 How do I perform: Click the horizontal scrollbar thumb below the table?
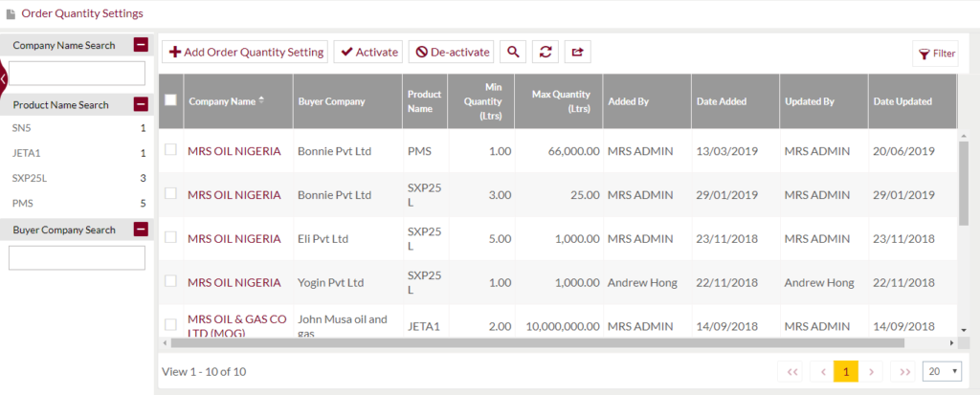pos(538,342)
